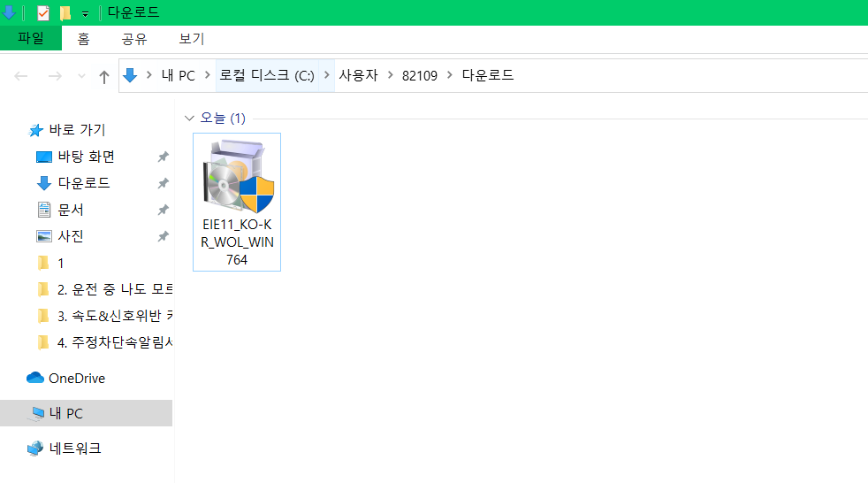Click the pin icon beside 문서
This screenshot has height=483, width=868.
tap(163, 210)
